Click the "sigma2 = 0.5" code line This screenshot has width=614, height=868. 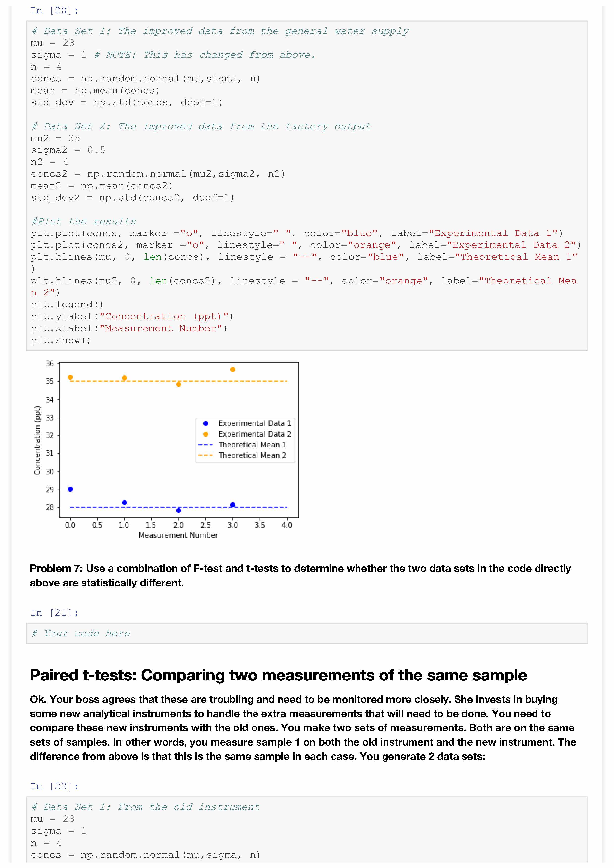(68, 150)
